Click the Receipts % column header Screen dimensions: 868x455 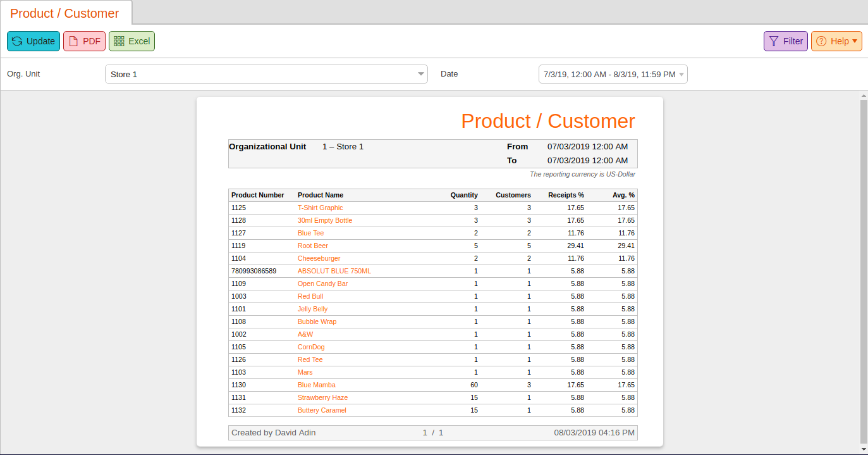(566, 195)
